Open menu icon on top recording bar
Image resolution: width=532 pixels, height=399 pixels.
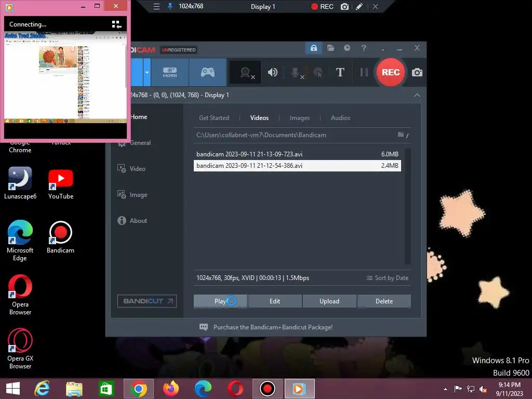(156, 6)
